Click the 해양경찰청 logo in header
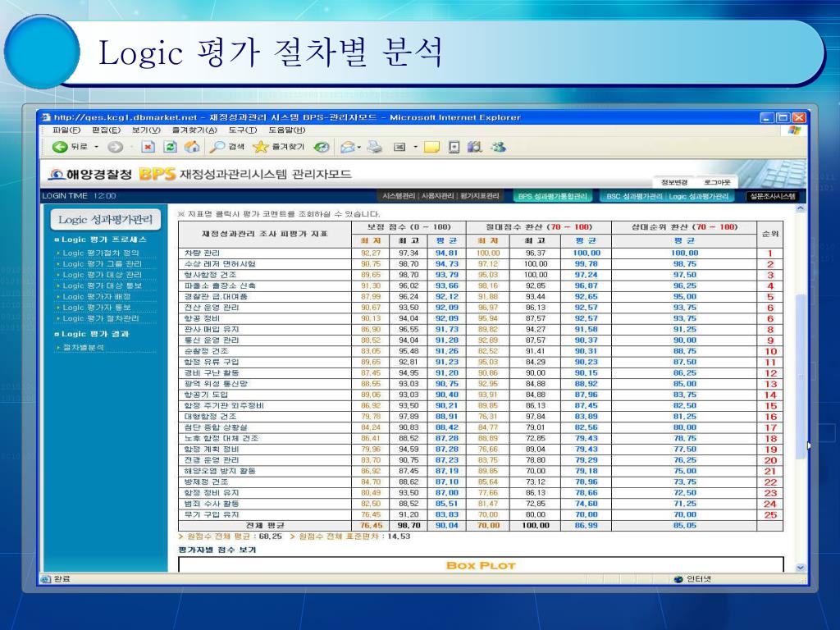Image resolution: width=840 pixels, height=630 pixels. pyautogui.click(x=90, y=174)
